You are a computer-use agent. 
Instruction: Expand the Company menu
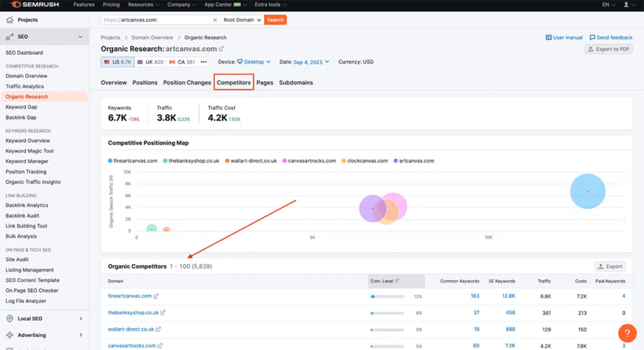point(182,4)
